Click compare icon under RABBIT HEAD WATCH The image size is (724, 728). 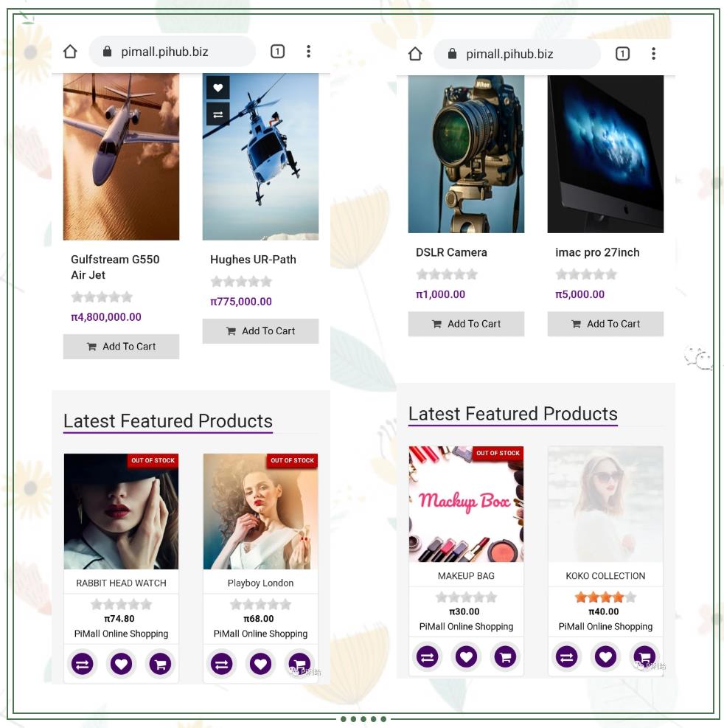click(x=82, y=664)
